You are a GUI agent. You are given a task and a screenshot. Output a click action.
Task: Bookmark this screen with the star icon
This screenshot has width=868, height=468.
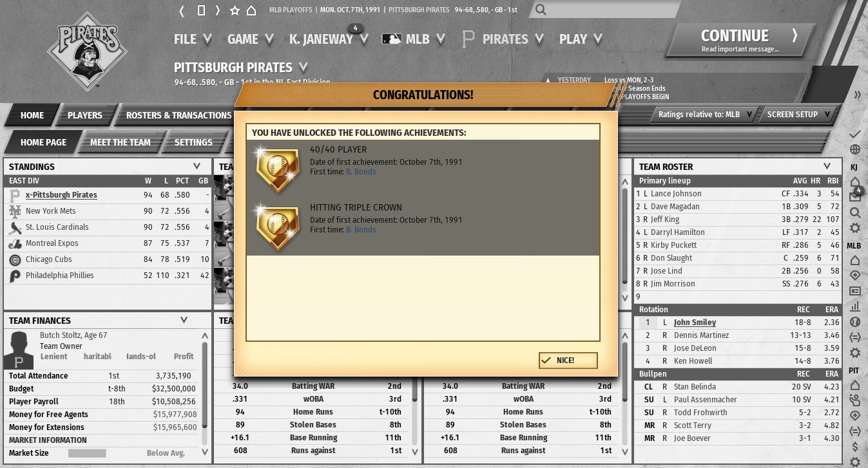click(x=235, y=10)
